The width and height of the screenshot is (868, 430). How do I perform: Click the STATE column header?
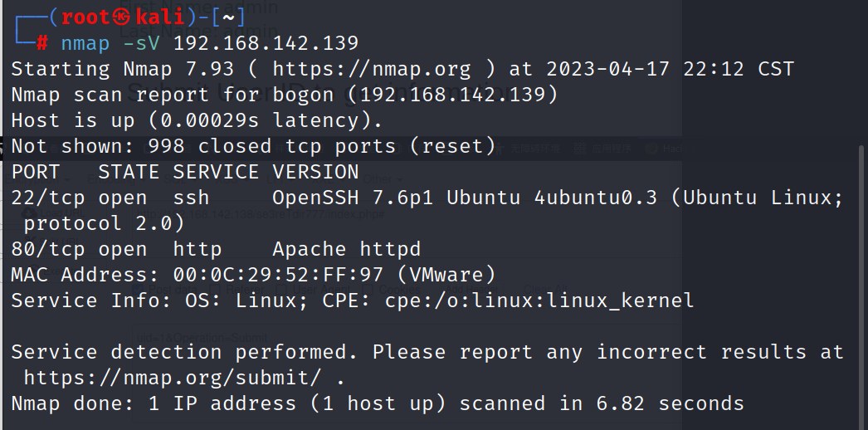click(x=129, y=172)
